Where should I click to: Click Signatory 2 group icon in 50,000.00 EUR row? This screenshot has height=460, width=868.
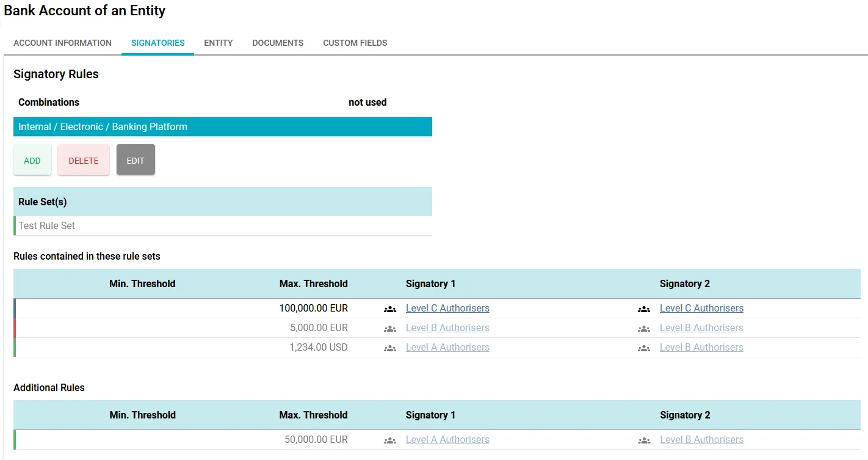[x=644, y=440]
